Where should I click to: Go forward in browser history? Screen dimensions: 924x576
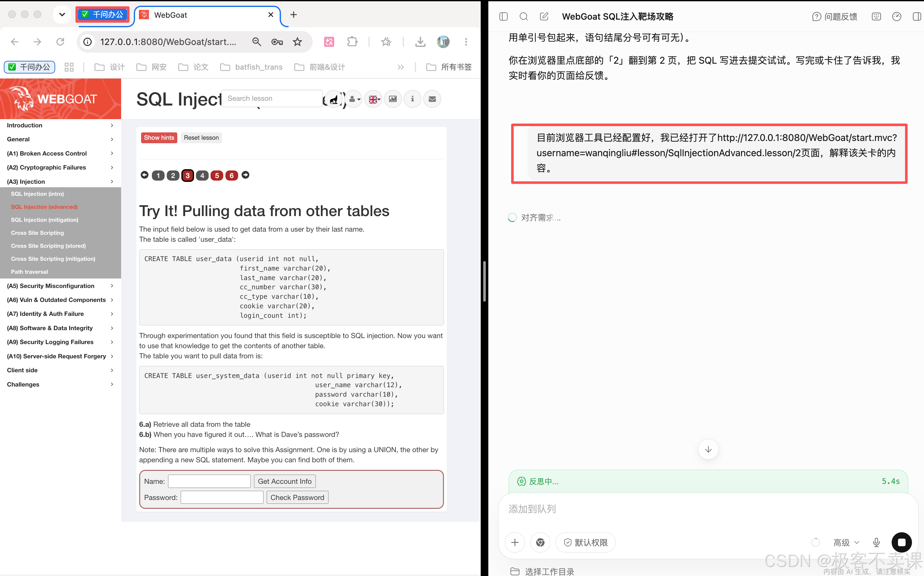coord(37,42)
